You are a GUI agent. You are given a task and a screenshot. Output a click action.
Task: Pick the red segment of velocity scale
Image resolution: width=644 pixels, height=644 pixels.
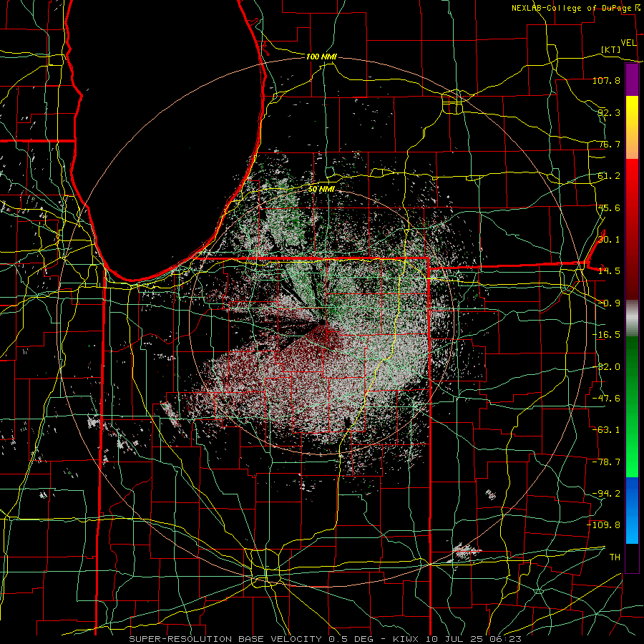click(632, 229)
